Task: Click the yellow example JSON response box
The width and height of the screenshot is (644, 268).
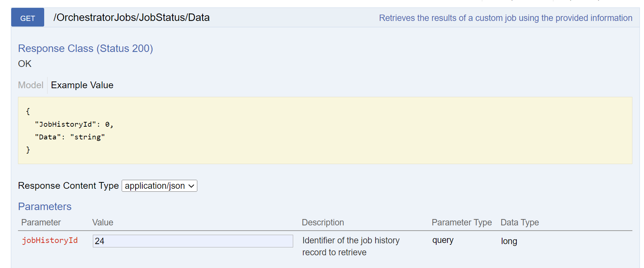Action: point(325,130)
